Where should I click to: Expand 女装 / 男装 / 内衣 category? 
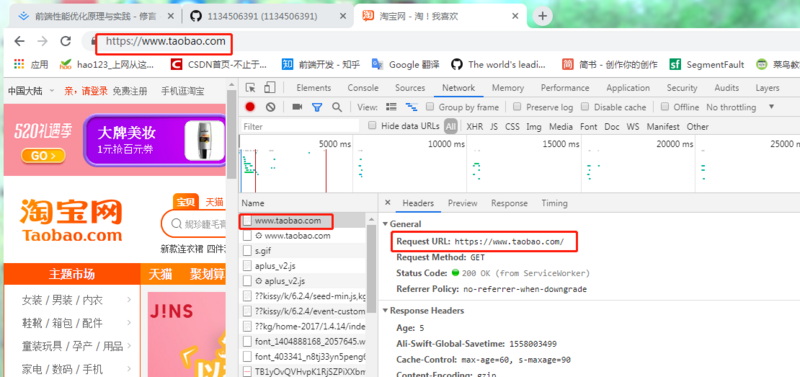coord(77,300)
